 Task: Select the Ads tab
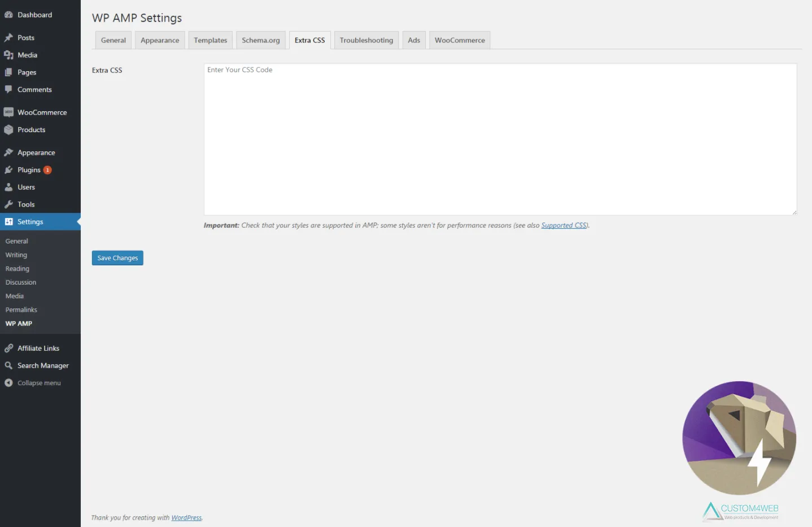413,40
